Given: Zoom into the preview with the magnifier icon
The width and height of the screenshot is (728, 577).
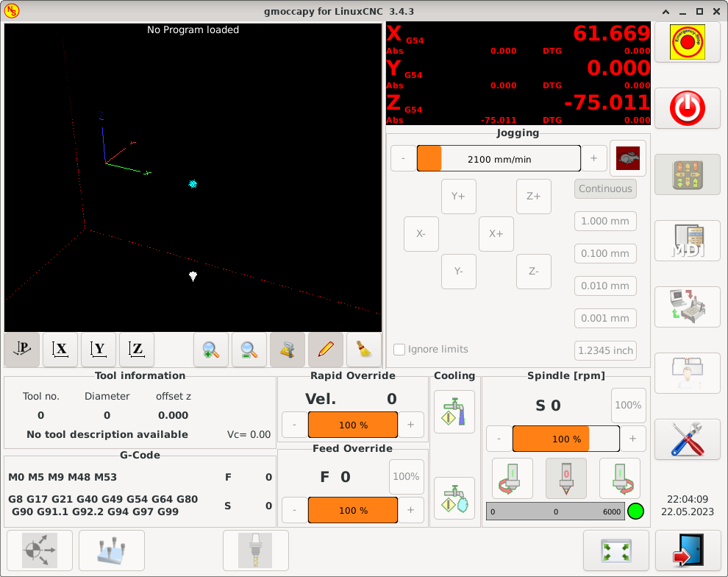Looking at the screenshot, I should click(211, 350).
